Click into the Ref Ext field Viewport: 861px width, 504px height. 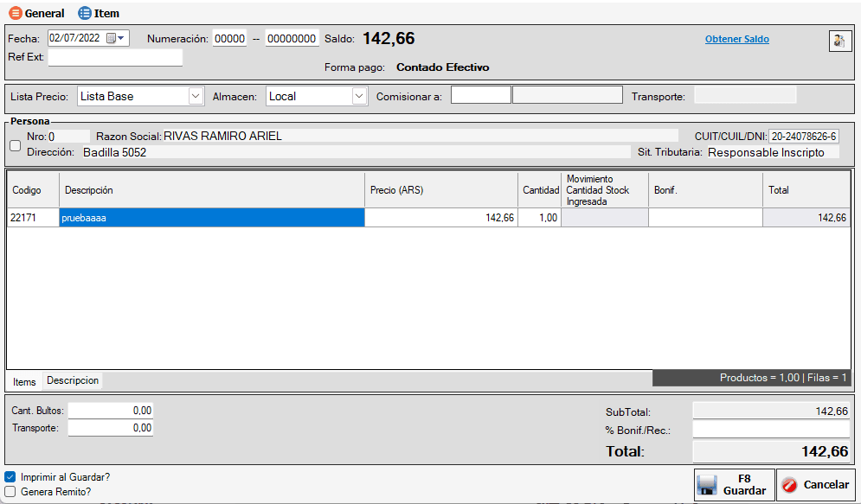click(x=115, y=58)
